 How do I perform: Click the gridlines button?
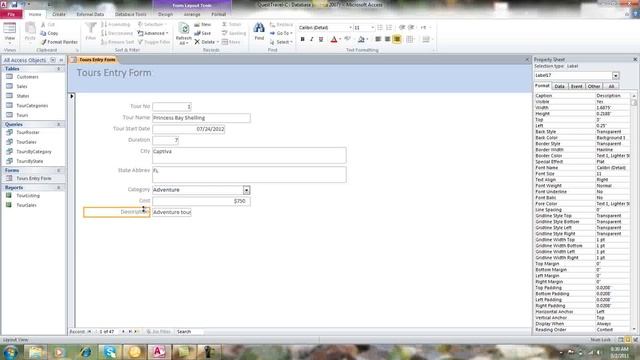point(410,39)
